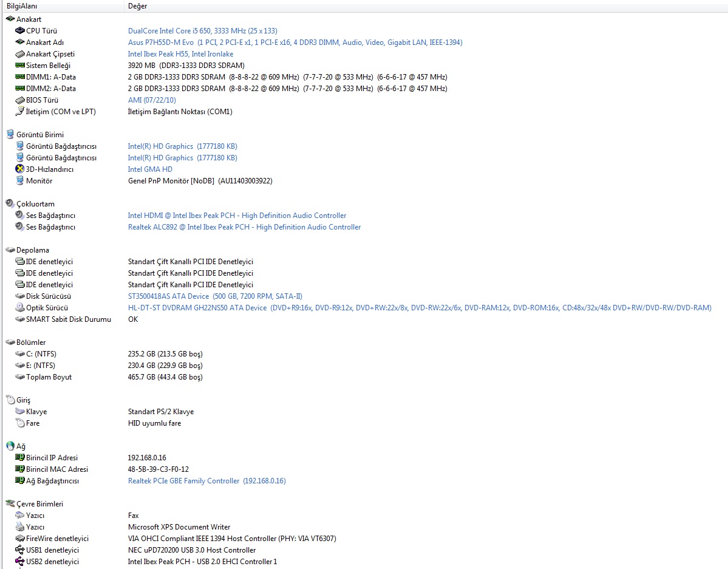The image size is (728, 569).
Task: Click the BilgiAlanı column header
Action: click(x=22, y=6)
